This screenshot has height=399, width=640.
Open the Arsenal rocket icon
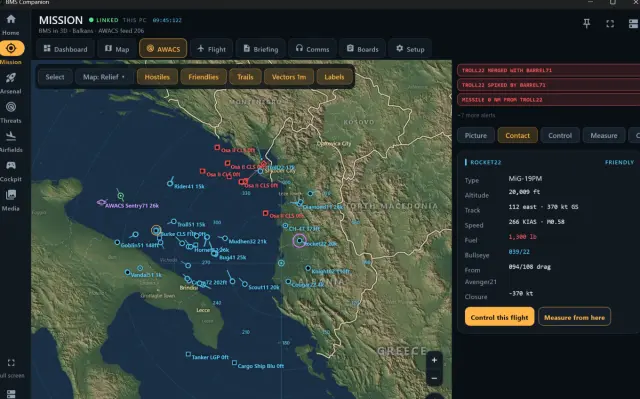11,78
